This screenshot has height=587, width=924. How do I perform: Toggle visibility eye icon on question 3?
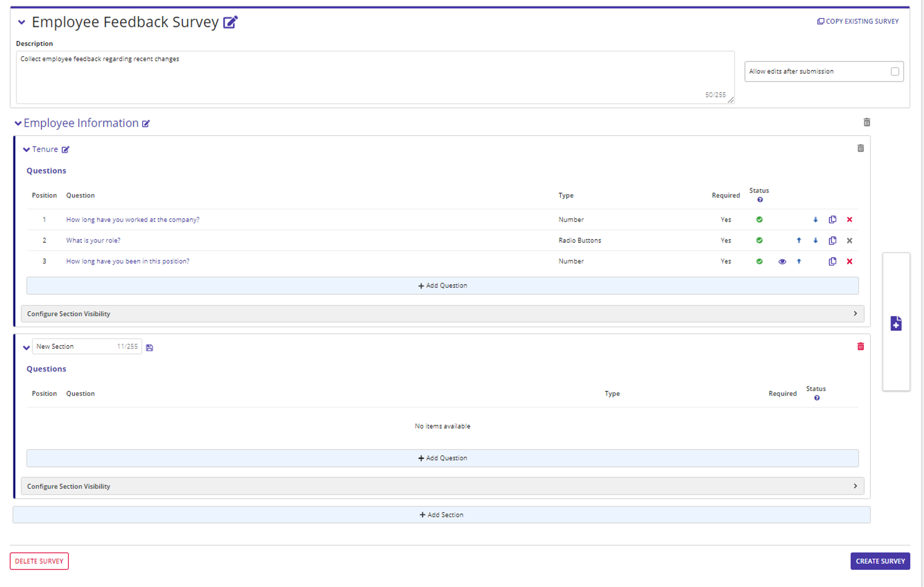point(782,262)
